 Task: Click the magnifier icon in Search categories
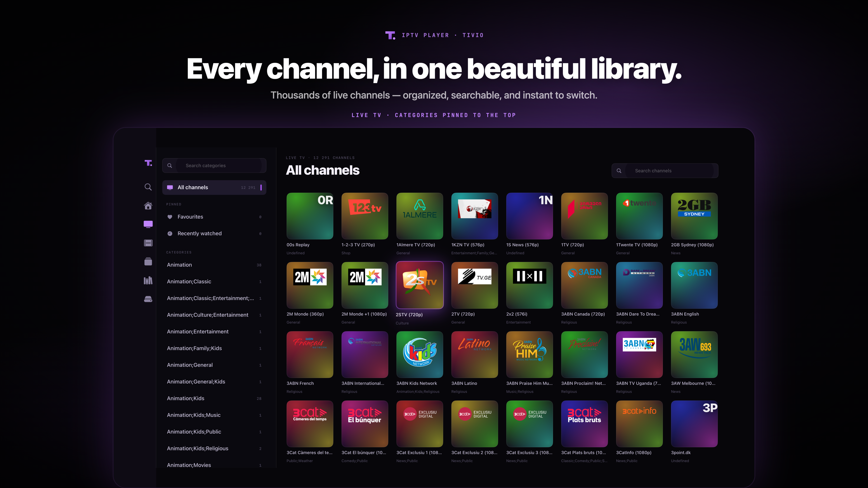[170, 166]
